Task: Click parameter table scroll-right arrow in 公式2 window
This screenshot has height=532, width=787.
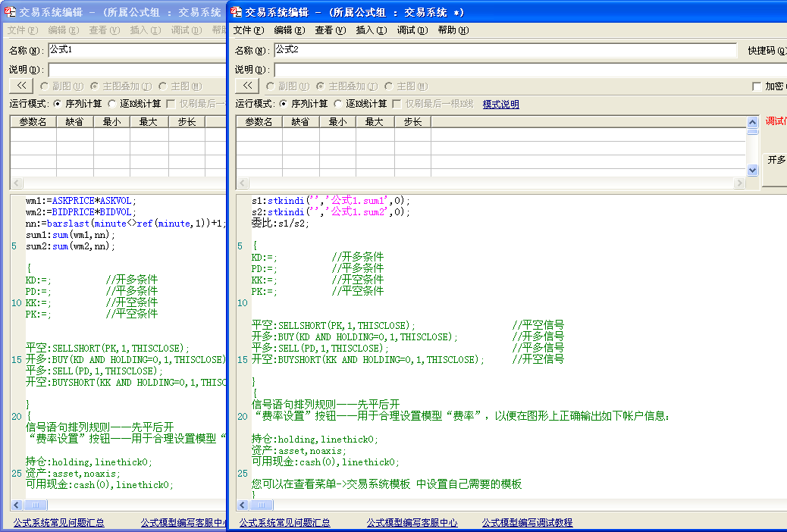Action: [x=738, y=183]
